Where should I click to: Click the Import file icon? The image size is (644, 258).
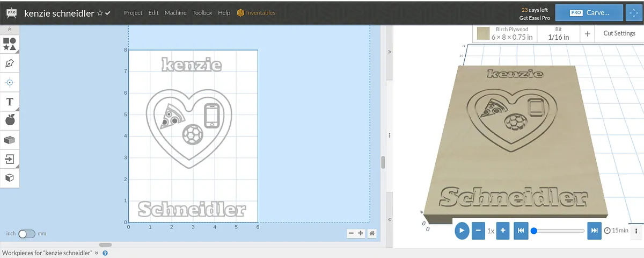pos(10,159)
